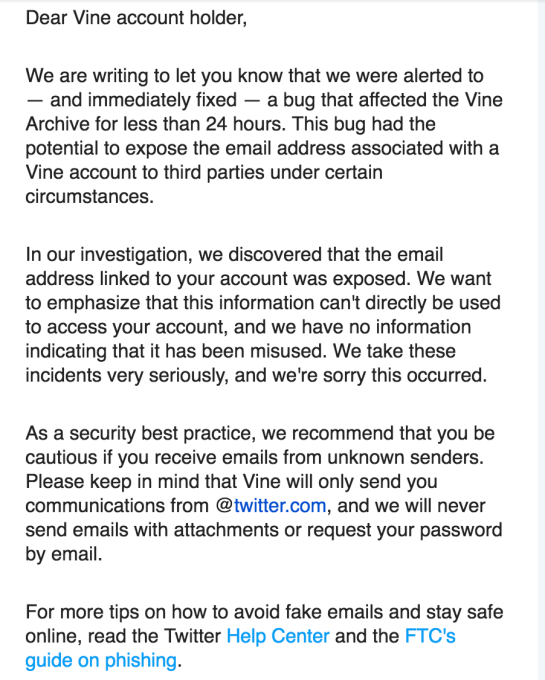Viewport: 545px width, 680px height.
Task: Click the word 'attachments' in third paragraph
Action: (x=226, y=530)
